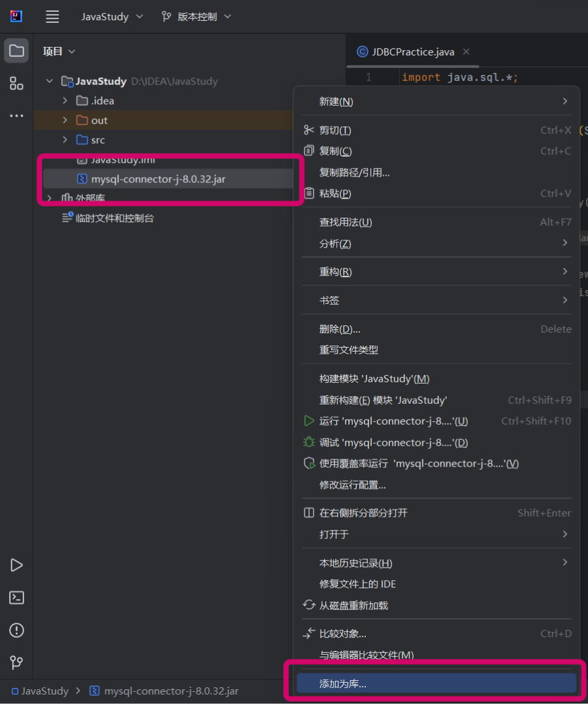Expand the src folder
The image size is (588, 705).
64,140
